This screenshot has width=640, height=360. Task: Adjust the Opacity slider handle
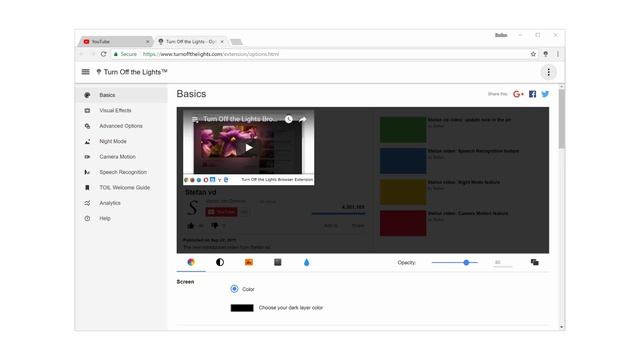[x=466, y=262]
